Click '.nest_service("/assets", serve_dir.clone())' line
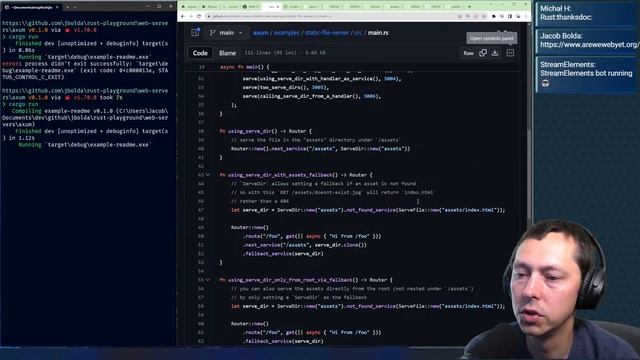Image resolution: width=640 pixels, height=360 pixels. 305,245
